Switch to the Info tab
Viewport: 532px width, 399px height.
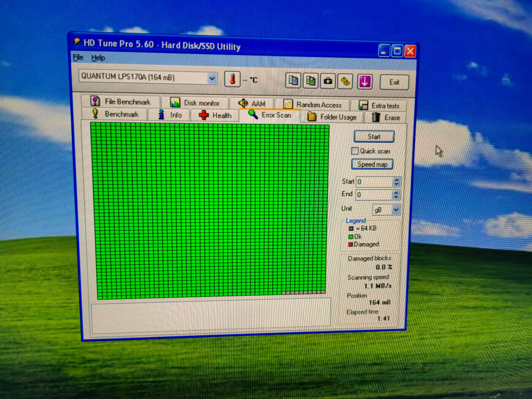(x=170, y=115)
